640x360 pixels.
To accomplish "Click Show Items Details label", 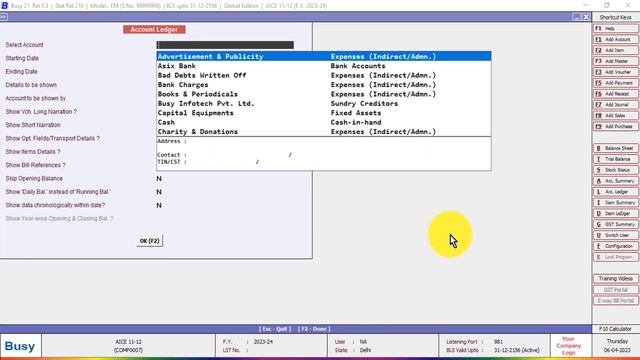I will click(x=33, y=151).
